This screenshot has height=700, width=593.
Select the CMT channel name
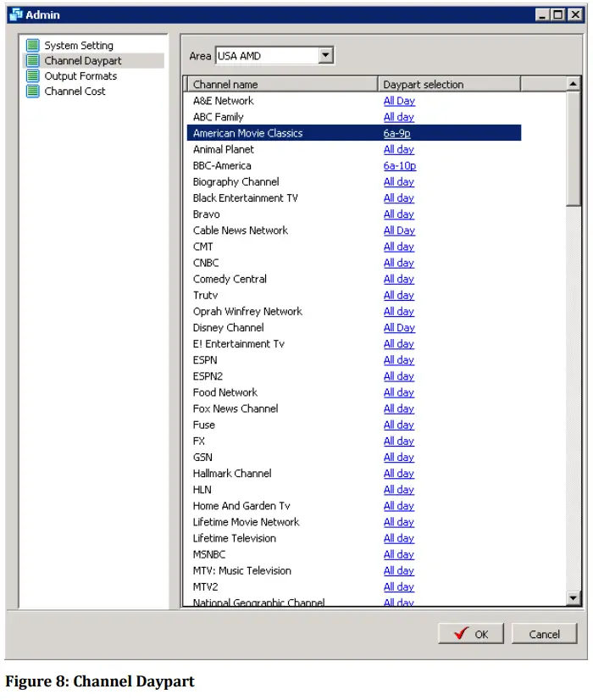pos(202,247)
